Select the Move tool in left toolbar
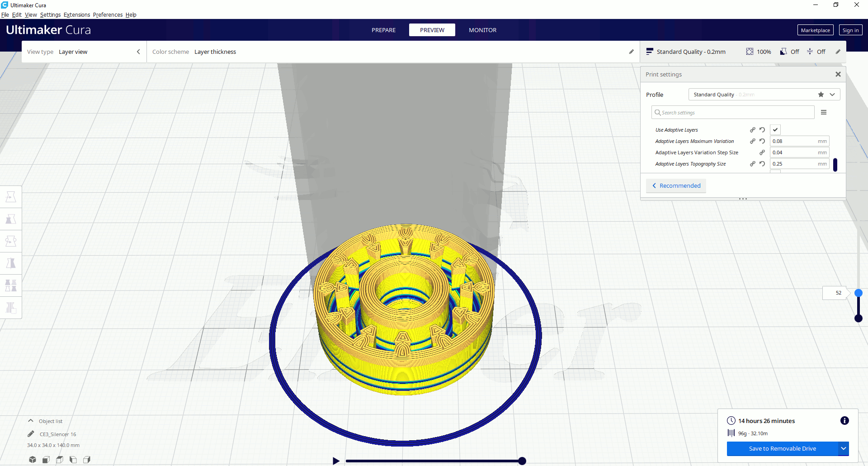The width and height of the screenshot is (868, 466). click(x=11, y=197)
